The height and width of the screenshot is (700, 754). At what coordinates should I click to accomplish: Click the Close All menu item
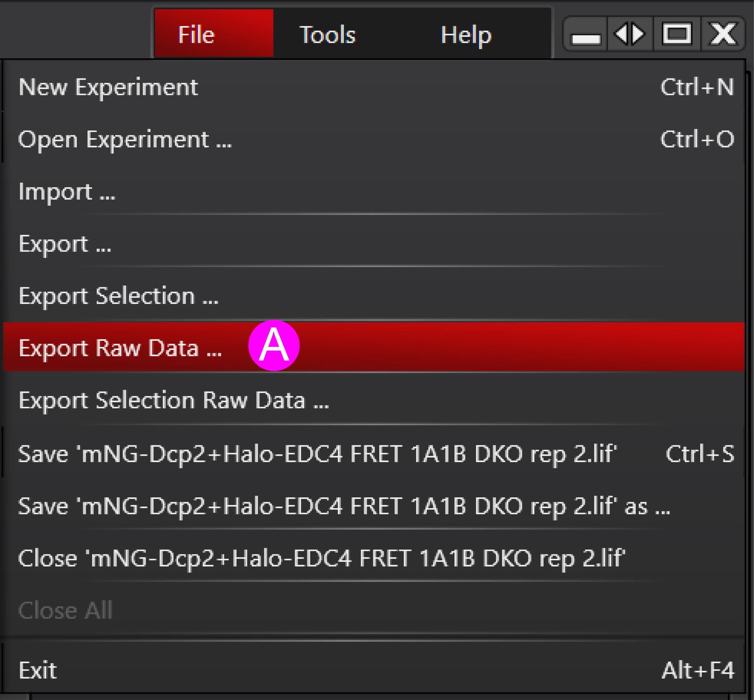point(374,610)
